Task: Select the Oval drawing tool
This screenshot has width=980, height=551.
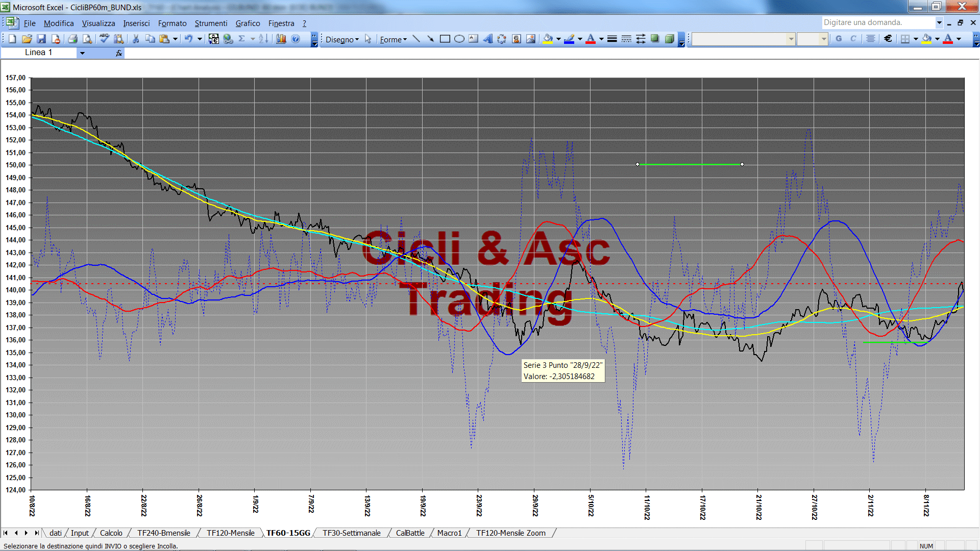Action: (459, 39)
